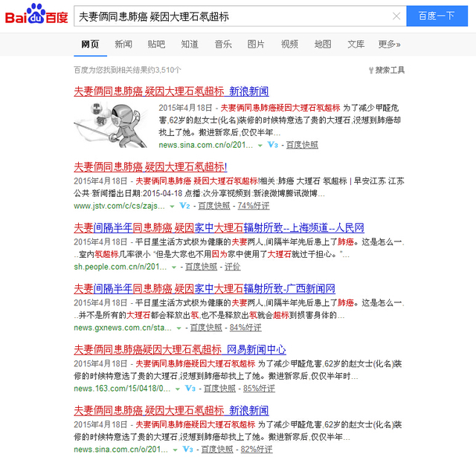Viewport: 476px width, 457px height.
Task: Select the 网页 tab
Action: click(90, 45)
